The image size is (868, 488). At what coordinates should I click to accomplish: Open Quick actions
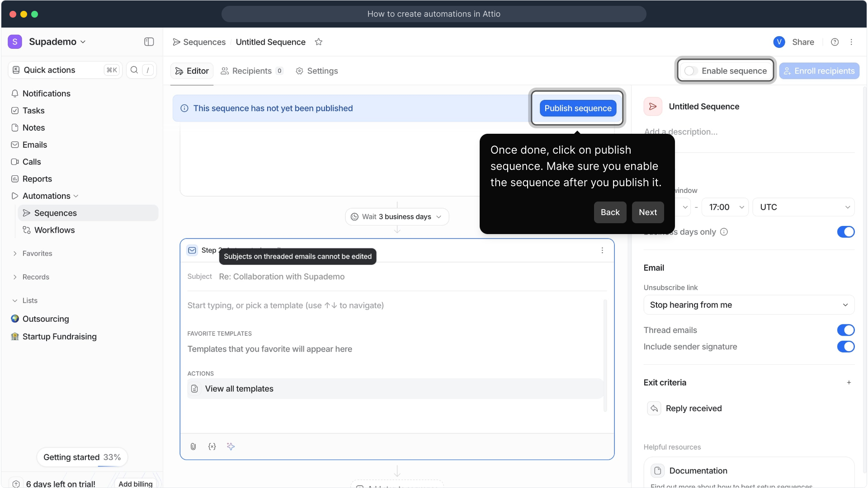(x=65, y=70)
